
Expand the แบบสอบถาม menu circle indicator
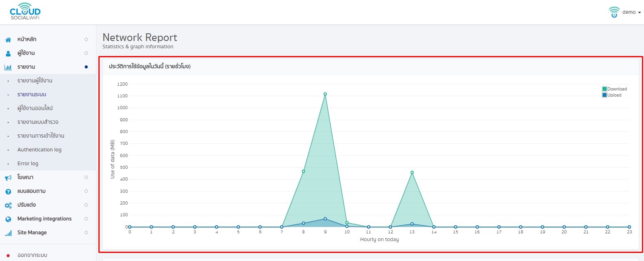(86, 191)
